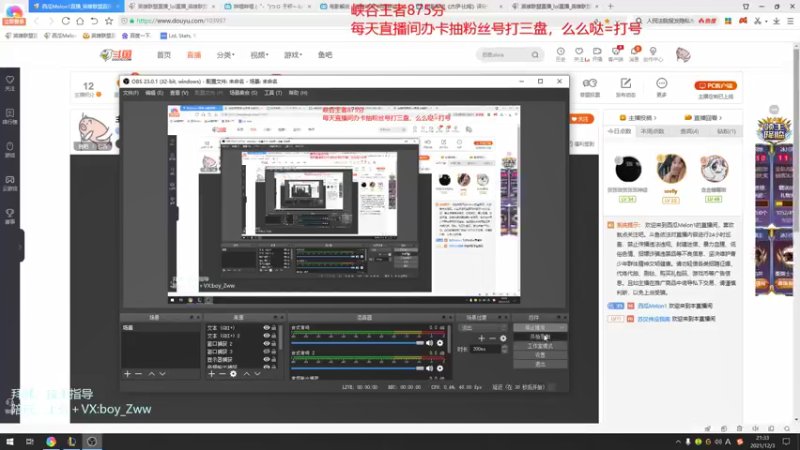800x450 pixels.
Task: Toggle lock on first text GDI+ source
Action: point(274,328)
